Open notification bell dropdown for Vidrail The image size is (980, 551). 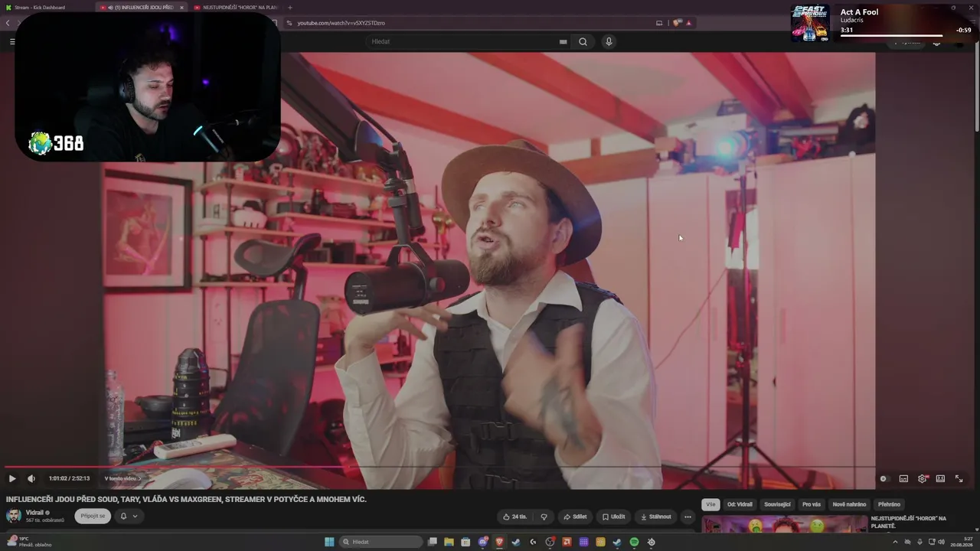tap(129, 516)
